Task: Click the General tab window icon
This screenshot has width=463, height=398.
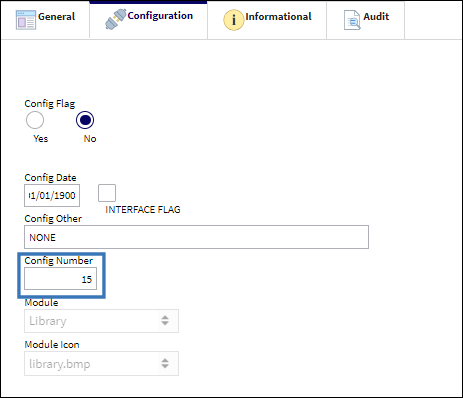Action: coord(26,20)
